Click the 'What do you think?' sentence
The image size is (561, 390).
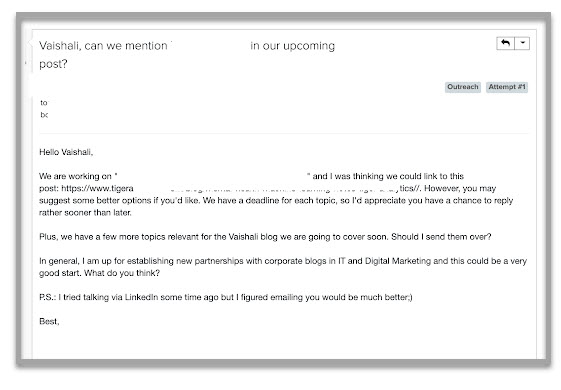tap(122, 273)
